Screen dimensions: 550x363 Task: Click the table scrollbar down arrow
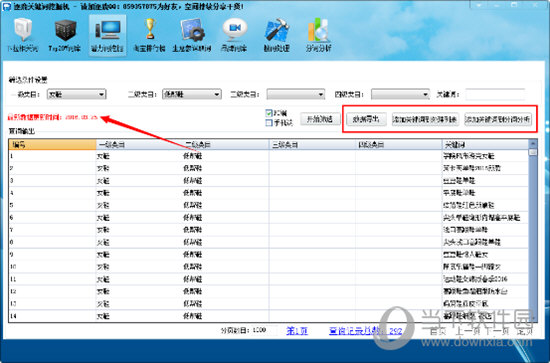pyautogui.click(x=532, y=317)
